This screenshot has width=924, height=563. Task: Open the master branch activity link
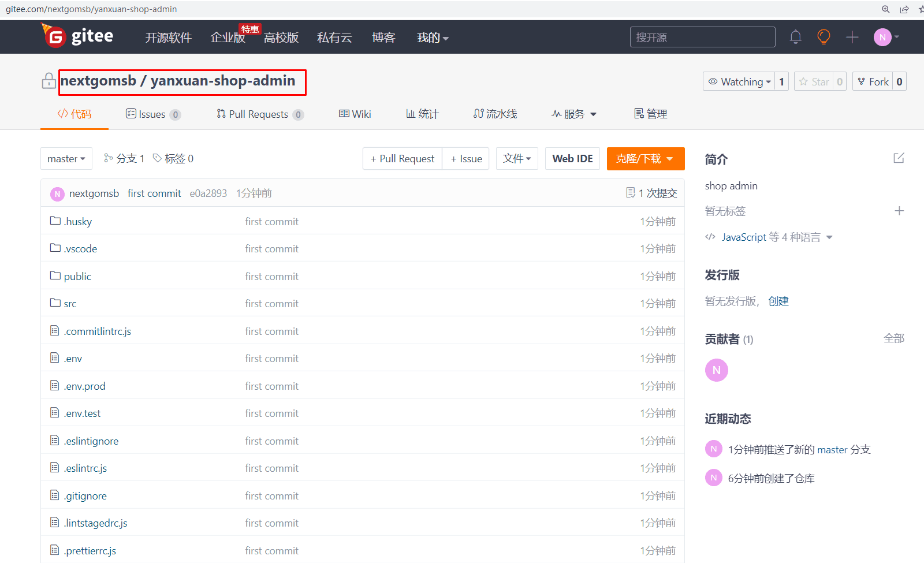point(832,449)
